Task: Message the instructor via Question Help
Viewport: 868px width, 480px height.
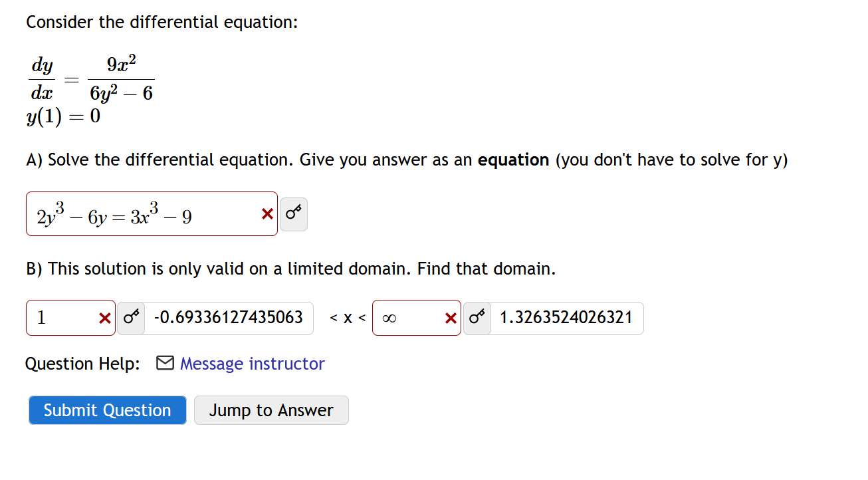Action: 252,364
